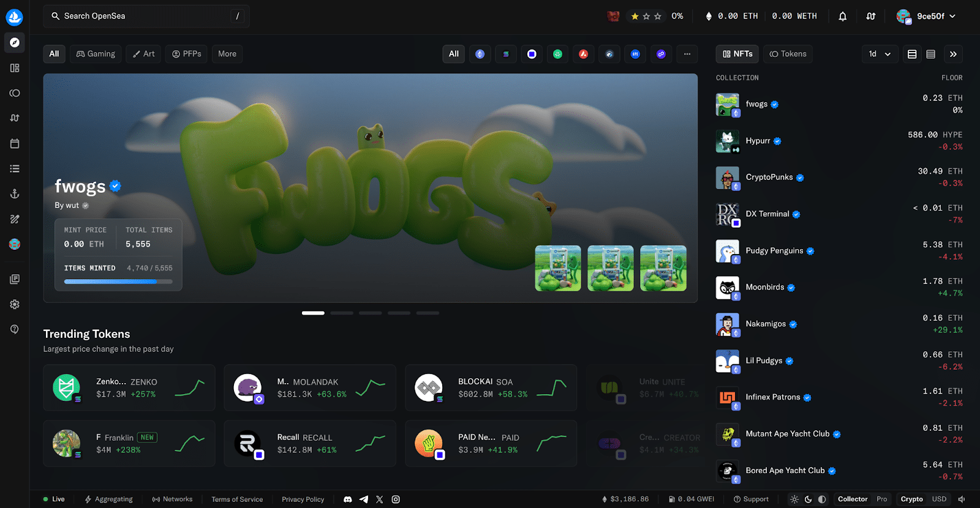Click the OpenSea logo home icon
This screenshot has width=980, height=508.
click(15, 17)
